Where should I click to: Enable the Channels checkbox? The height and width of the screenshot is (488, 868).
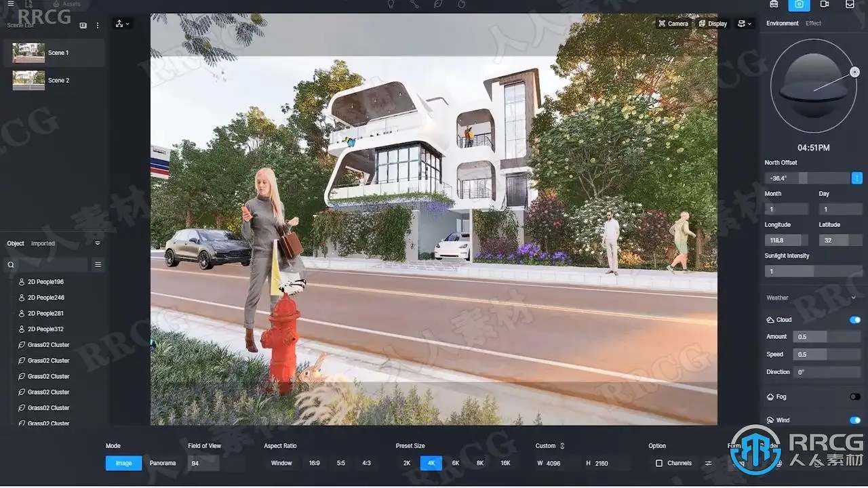(659, 464)
